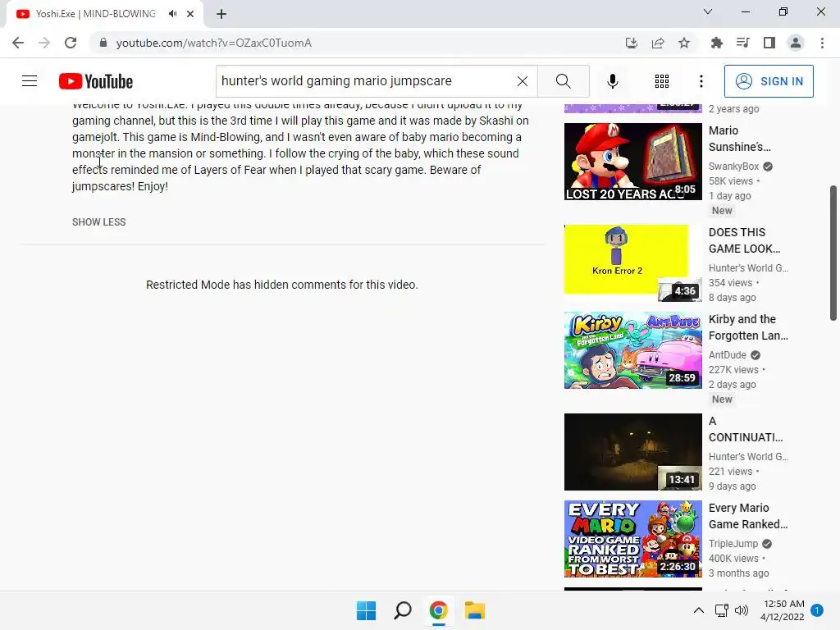Open the volume tray icon
840x630 pixels.
pyautogui.click(x=742, y=610)
